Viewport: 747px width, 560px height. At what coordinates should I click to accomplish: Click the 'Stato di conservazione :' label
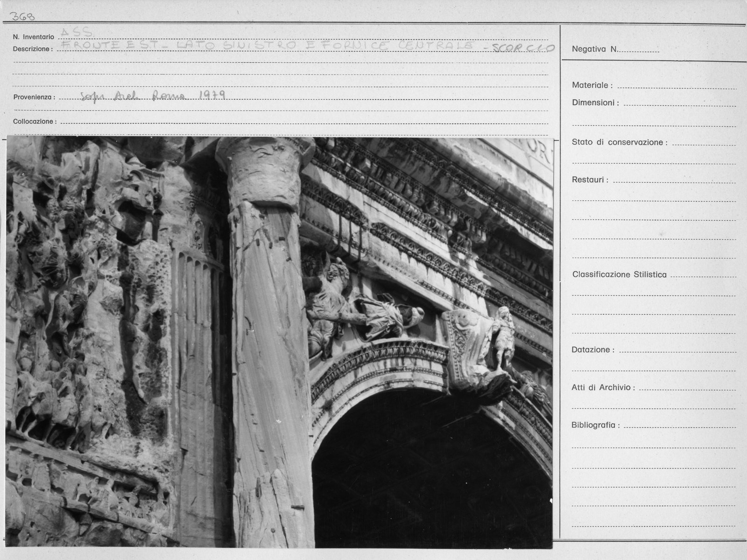[x=620, y=142]
